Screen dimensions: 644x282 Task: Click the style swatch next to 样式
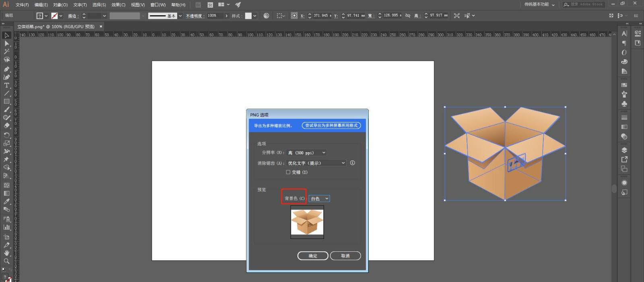(x=248, y=16)
